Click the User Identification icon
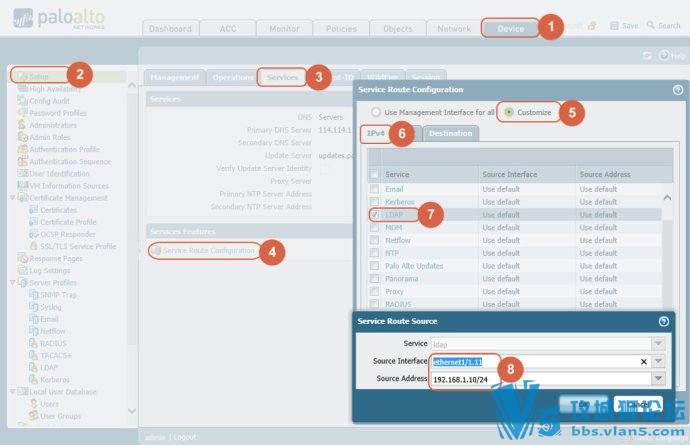690x445 pixels. pos(22,173)
